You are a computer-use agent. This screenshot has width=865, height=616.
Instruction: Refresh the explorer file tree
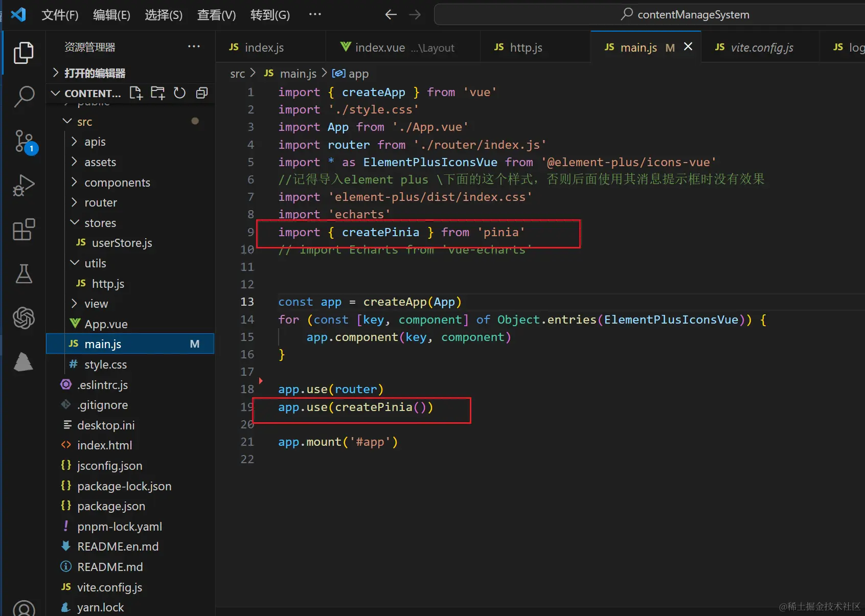point(179,93)
